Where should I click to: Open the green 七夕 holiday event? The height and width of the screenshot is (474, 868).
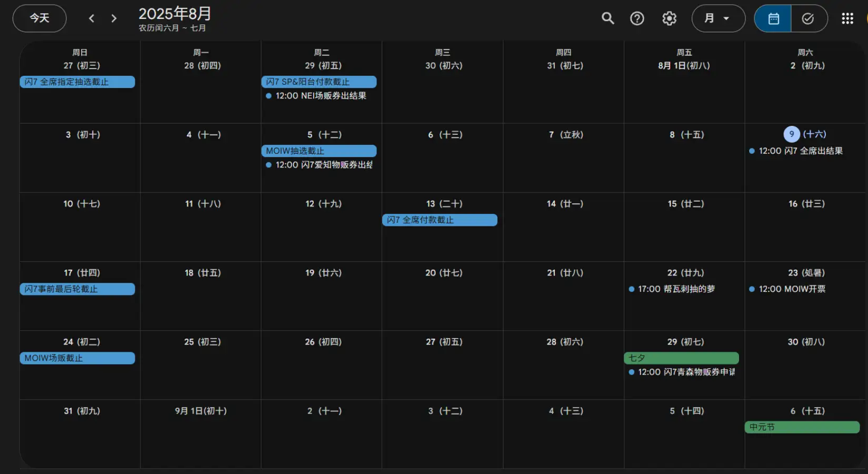coord(681,358)
